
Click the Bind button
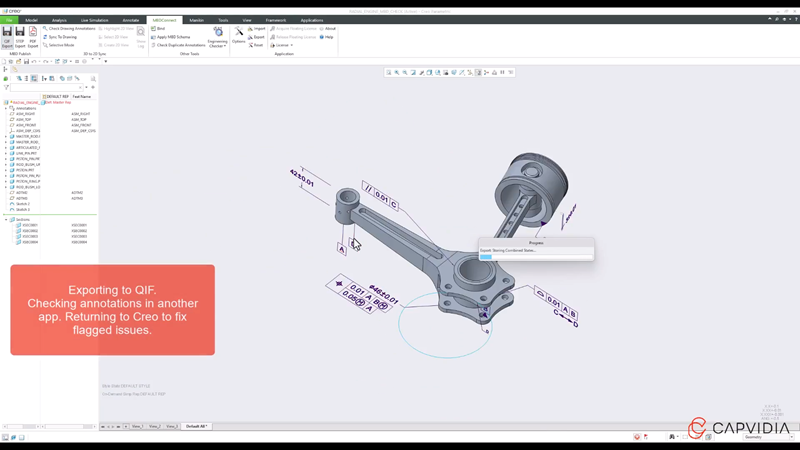(x=158, y=29)
